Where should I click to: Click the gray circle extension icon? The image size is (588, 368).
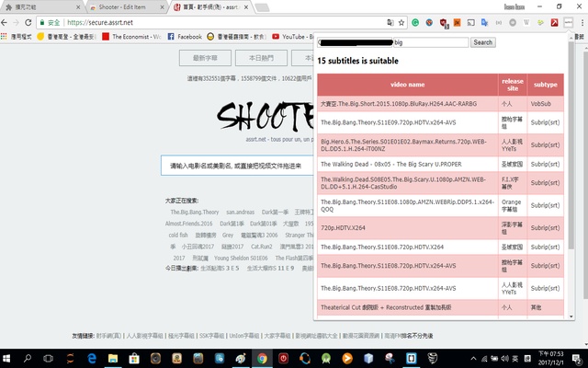point(513,23)
